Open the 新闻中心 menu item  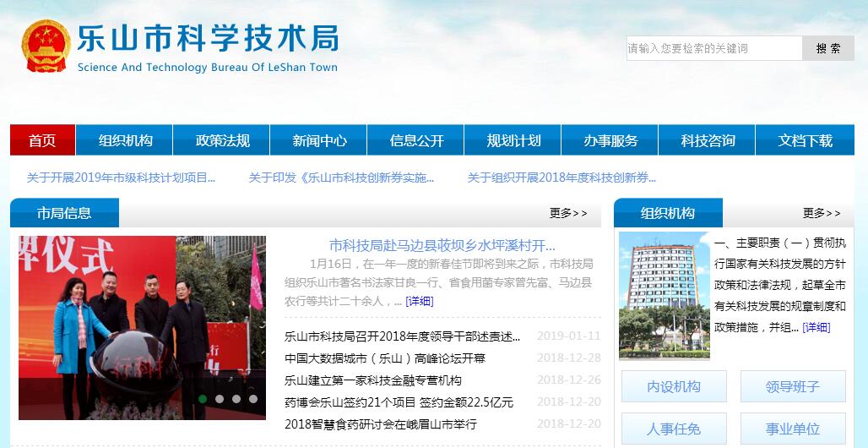pos(319,141)
